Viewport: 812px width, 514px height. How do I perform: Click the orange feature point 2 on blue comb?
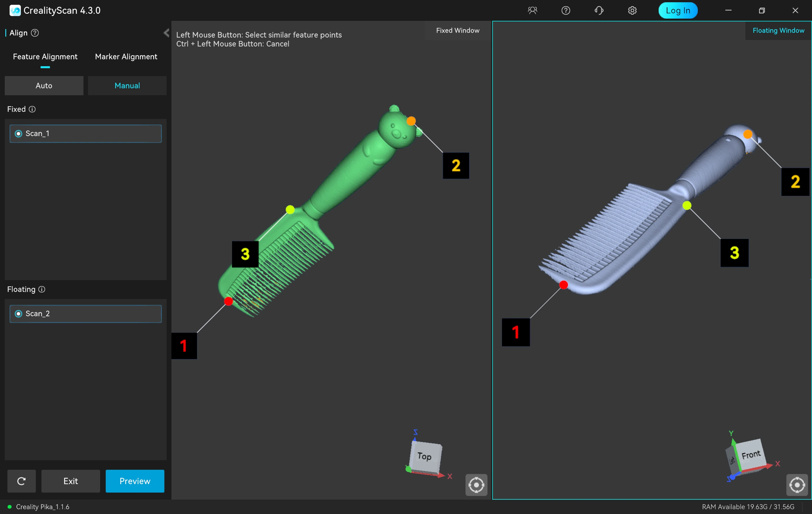click(x=748, y=134)
